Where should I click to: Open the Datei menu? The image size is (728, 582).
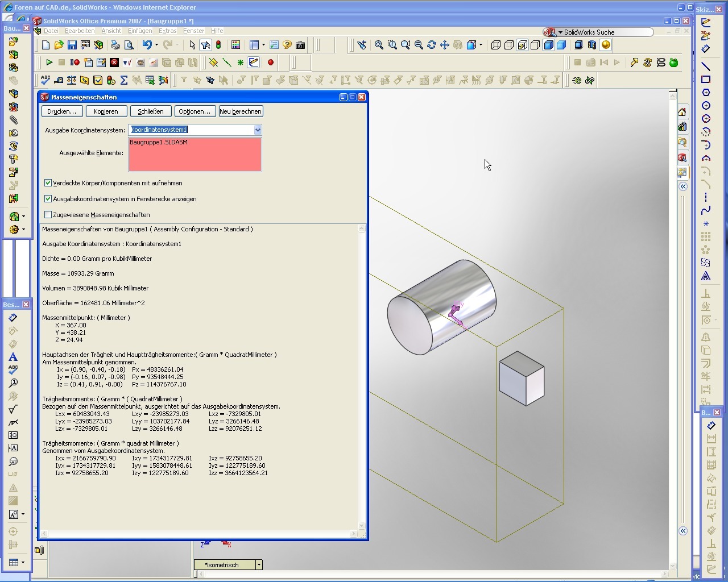[x=51, y=31]
